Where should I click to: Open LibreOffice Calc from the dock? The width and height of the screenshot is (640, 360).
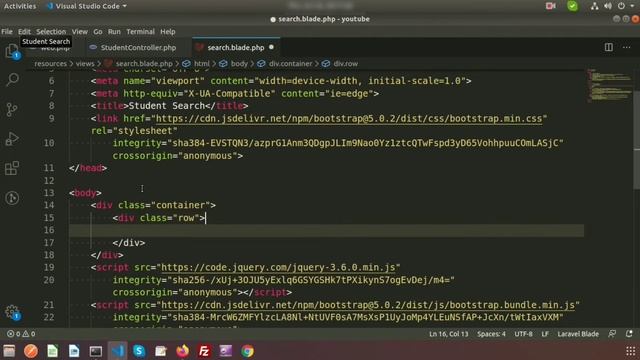point(52,351)
